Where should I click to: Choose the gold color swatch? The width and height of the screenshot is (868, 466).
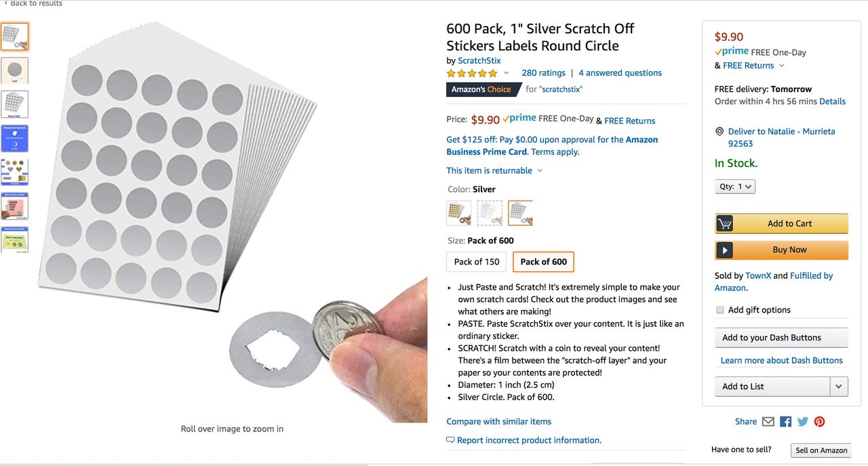pyautogui.click(x=459, y=213)
